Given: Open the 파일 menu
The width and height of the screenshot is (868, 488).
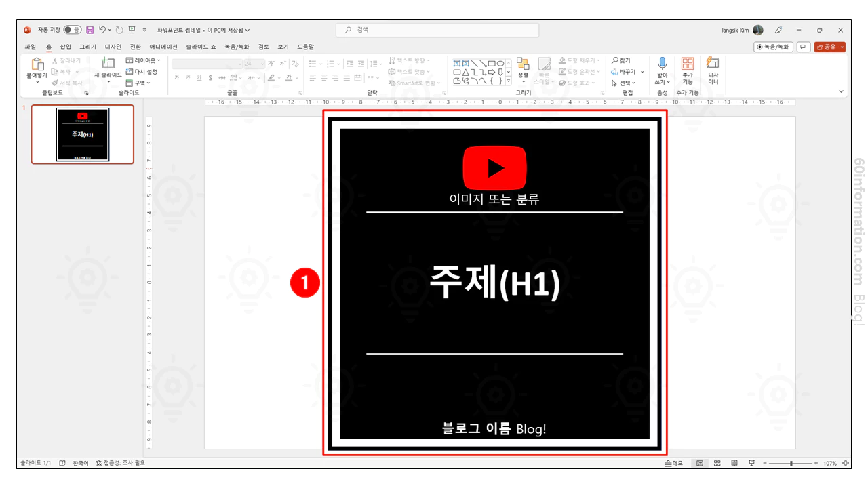Looking at the screenshot, I should pos(29,47).
